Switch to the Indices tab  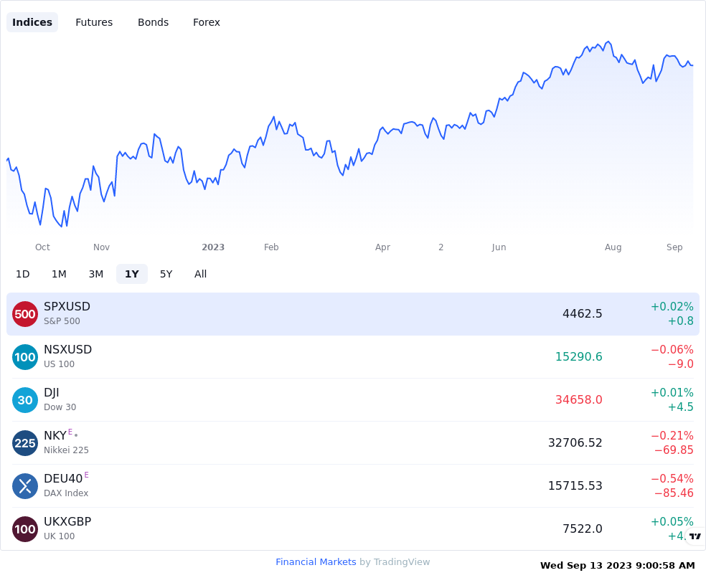point(32,22)
